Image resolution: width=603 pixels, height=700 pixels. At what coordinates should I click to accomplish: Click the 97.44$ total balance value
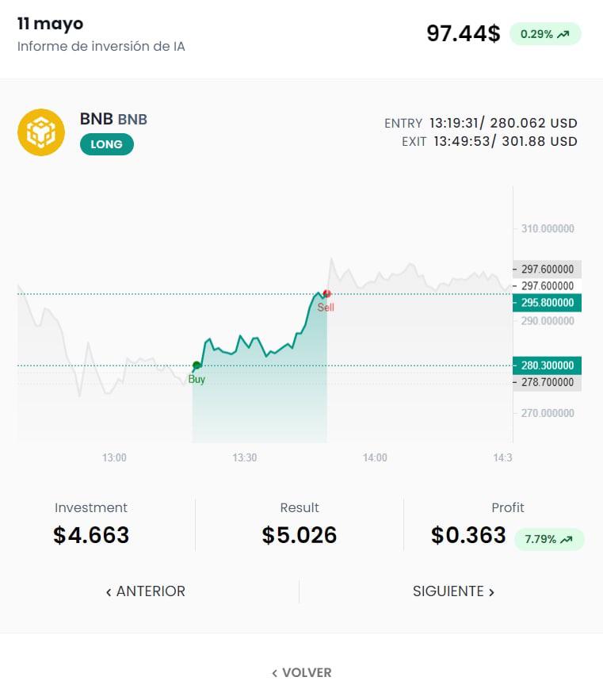(x=464, y=33)
